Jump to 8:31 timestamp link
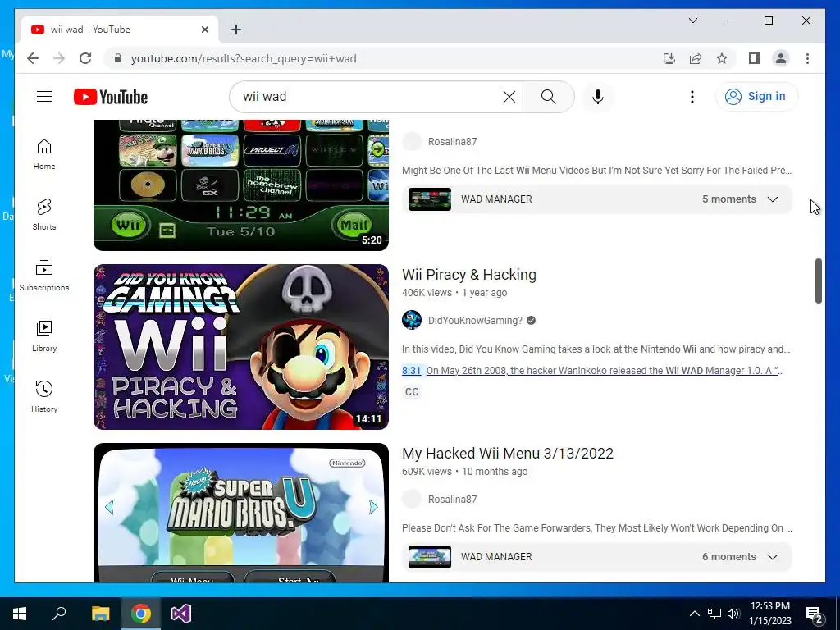The image size is (840, 630). (x=412, y=371)
